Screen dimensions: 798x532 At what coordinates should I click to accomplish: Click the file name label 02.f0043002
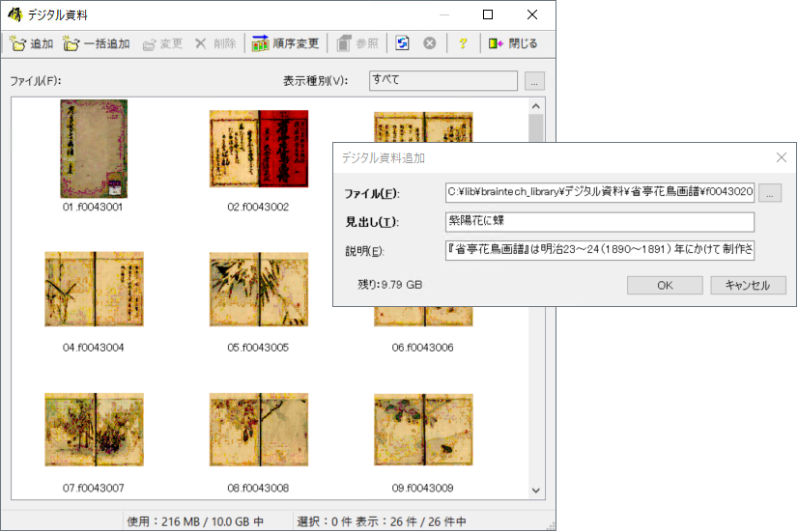(x=258, y=207)
